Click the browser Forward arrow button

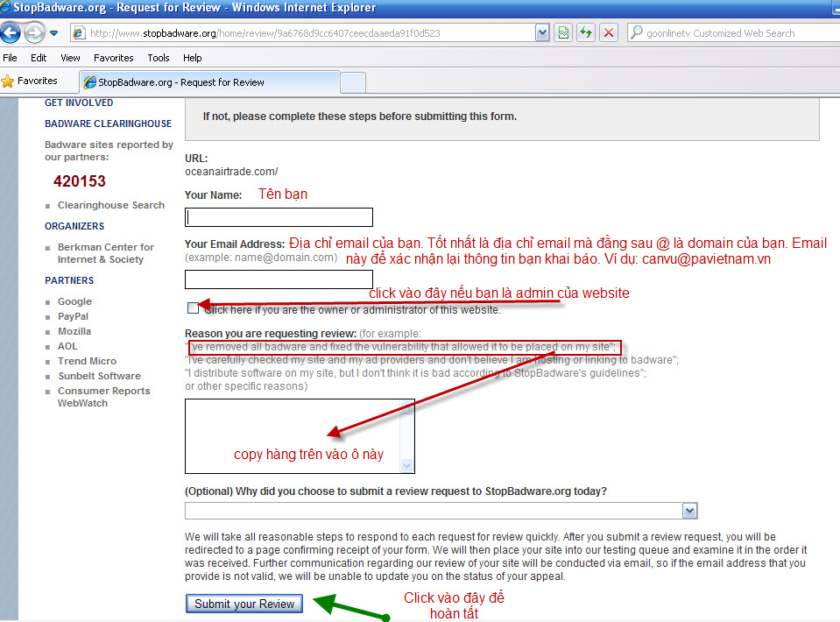[x=34, y=33]
